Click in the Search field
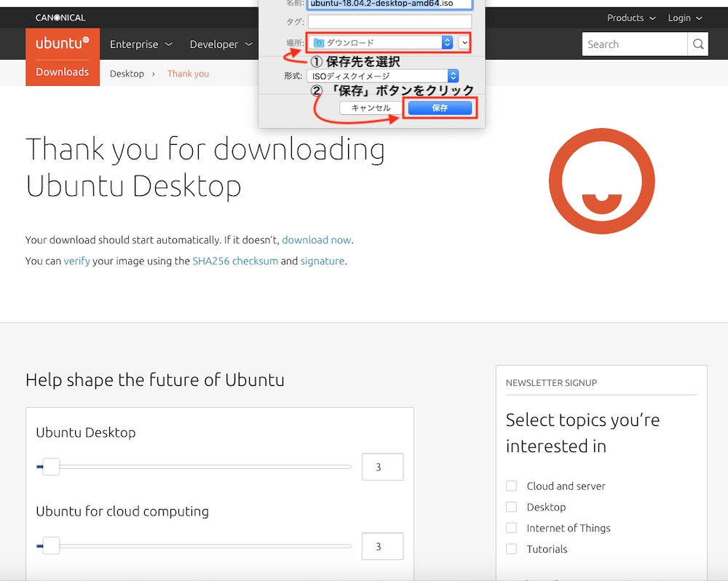This screenshot has height=581, width=728. [635, 44]
